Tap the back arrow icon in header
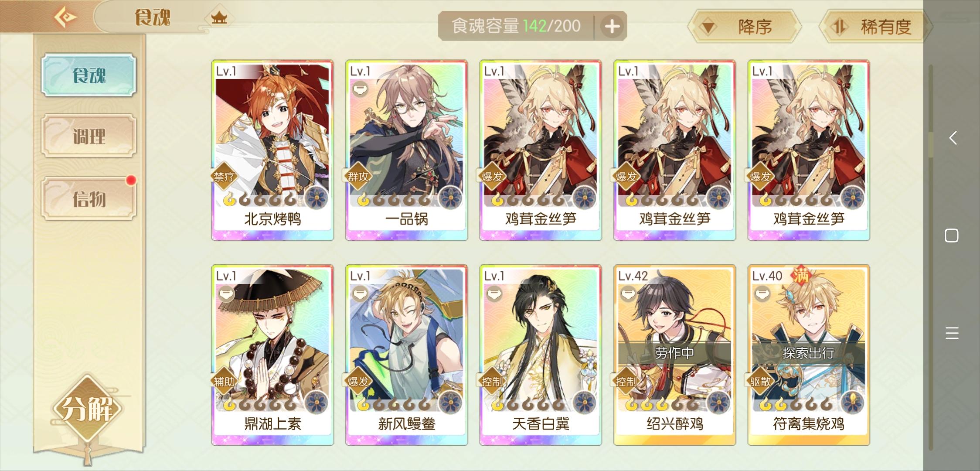980x471 pixels. coord(65,17)
